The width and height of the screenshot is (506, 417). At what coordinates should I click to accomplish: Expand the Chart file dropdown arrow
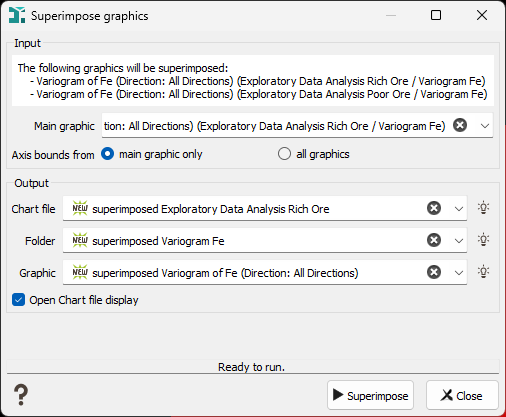(459, 209)
